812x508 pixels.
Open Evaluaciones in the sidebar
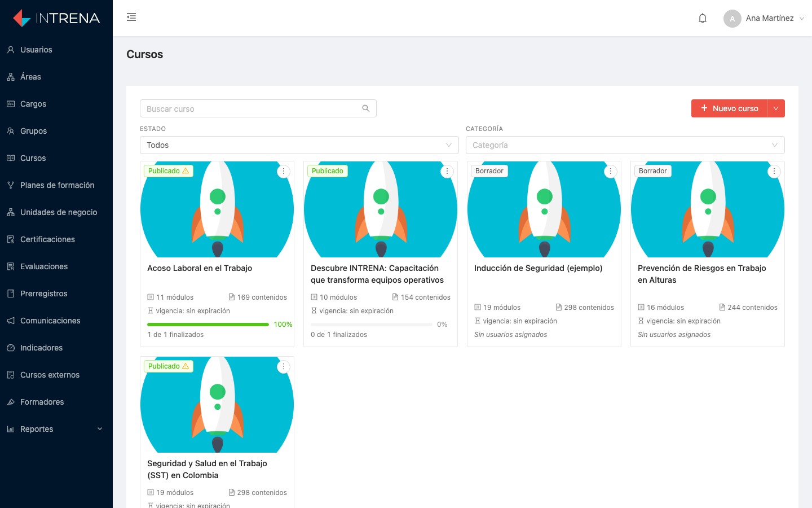56,266
